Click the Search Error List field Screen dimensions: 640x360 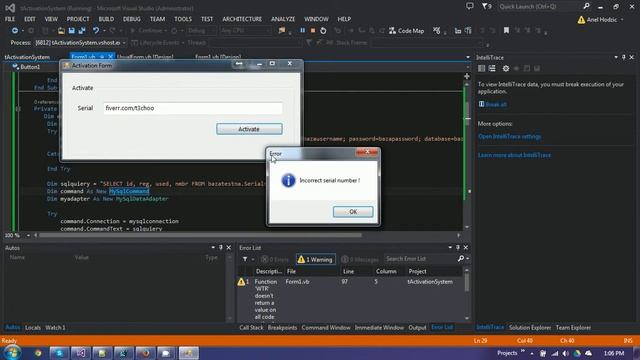coord(421,259)
